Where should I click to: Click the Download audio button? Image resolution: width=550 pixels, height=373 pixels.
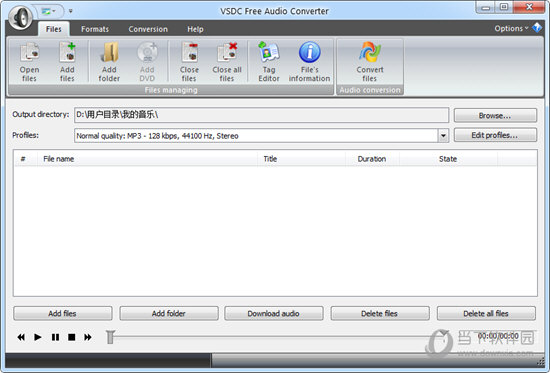(274, 313)
